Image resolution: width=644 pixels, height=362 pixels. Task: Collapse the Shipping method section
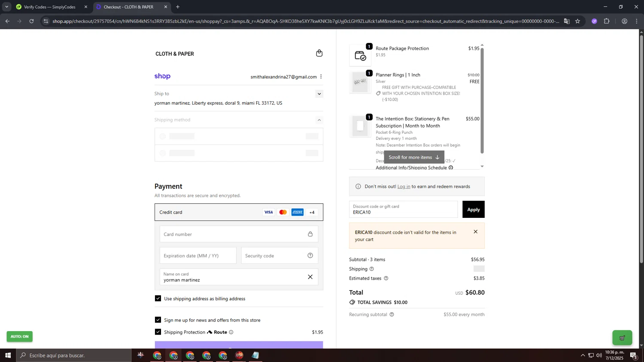(319, 120)
